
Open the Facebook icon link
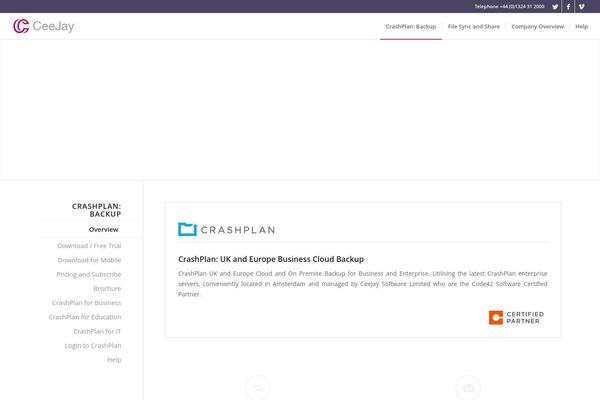point(568,7)
